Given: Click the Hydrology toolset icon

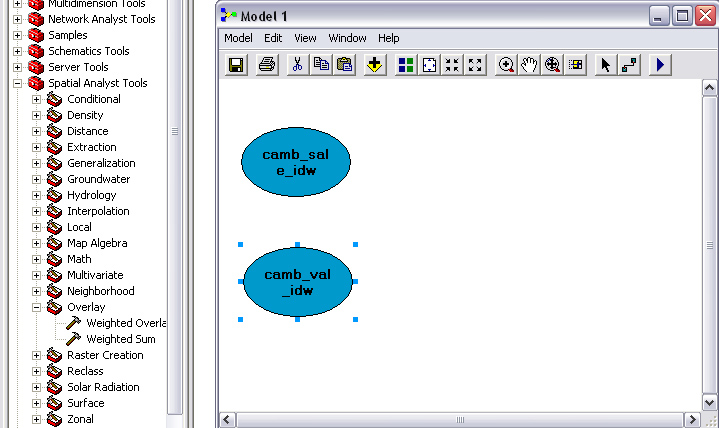Looking at the screenshot, I should (x=55, y=195).
